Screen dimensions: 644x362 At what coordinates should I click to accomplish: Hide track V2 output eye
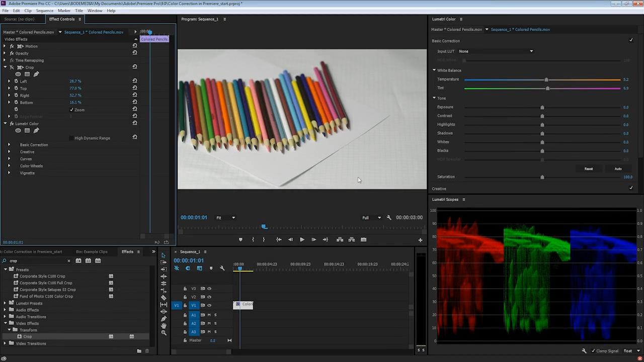click(209, 297)
